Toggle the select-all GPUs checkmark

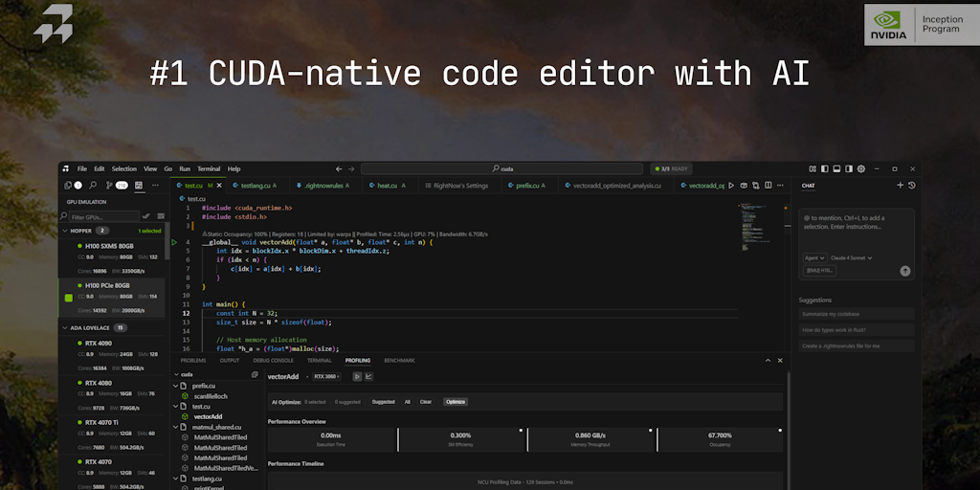(146, 216)
